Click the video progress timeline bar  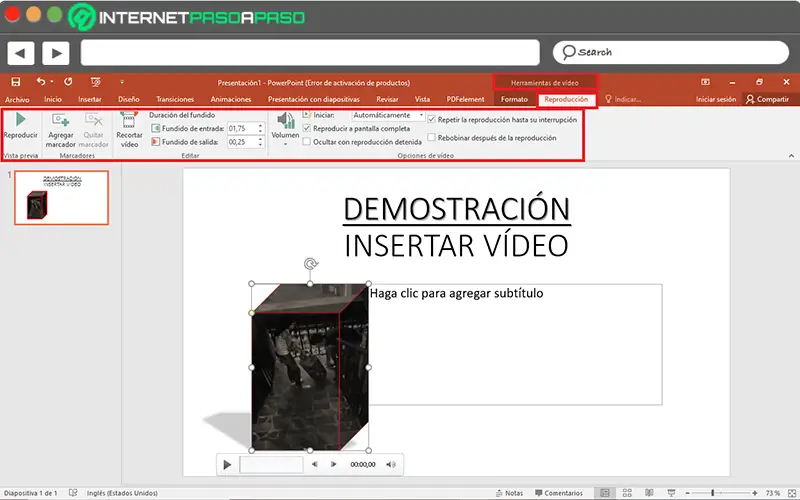[271, 464]
